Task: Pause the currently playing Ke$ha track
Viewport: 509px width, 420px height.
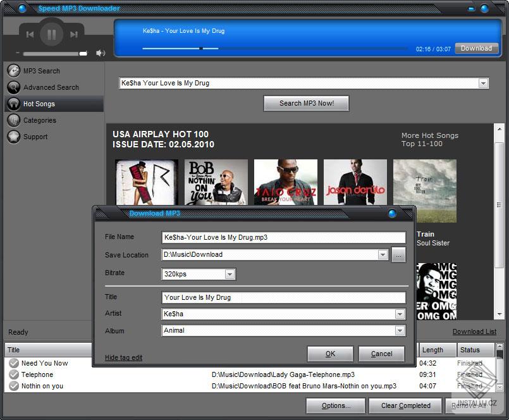Action: [51, 35]
